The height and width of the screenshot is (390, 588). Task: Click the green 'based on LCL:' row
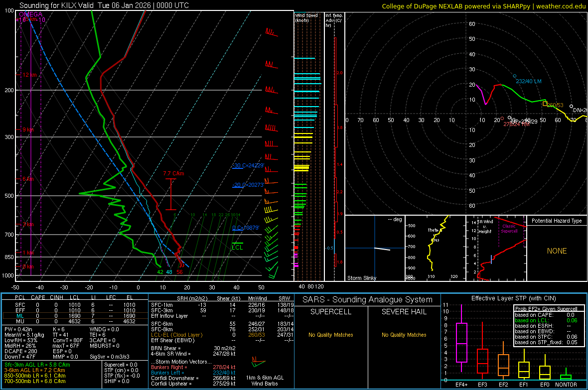(546, 320)
